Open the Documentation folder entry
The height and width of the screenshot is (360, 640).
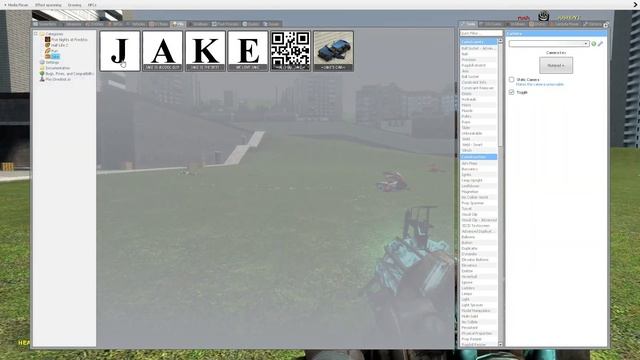coord(54,68)
